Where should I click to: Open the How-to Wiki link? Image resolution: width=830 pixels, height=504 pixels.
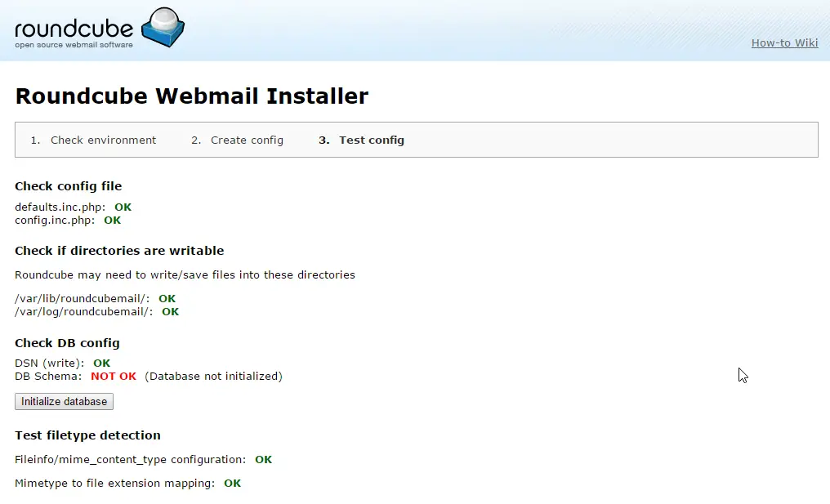pos(784,42)
